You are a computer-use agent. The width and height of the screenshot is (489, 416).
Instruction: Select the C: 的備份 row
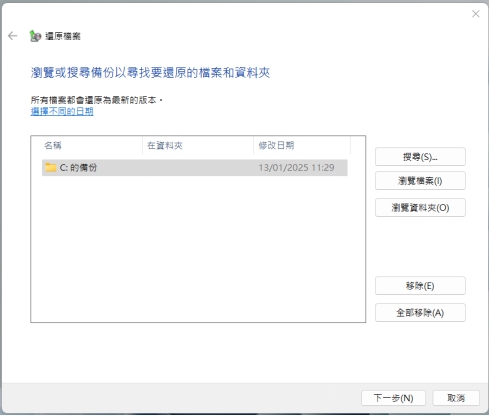pos(195,167)
